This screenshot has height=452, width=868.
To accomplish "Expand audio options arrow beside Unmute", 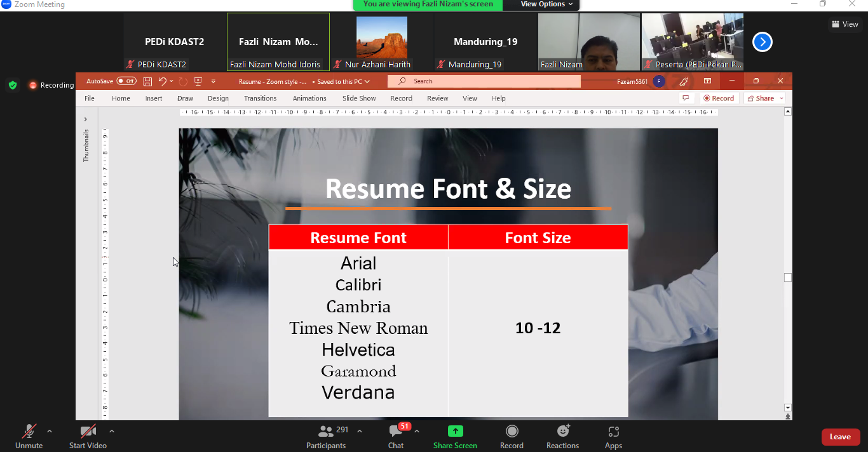I will point(50,432).
